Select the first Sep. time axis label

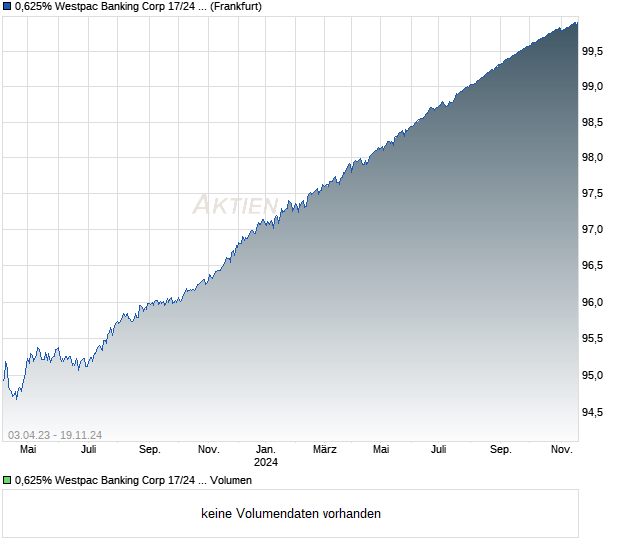tap(150, 450)
